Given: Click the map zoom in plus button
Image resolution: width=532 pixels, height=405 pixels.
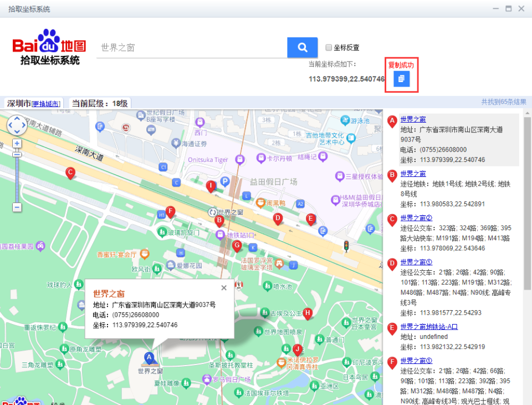Looking at the screenshot, I should pyautogui.click(x=17, y=143).
